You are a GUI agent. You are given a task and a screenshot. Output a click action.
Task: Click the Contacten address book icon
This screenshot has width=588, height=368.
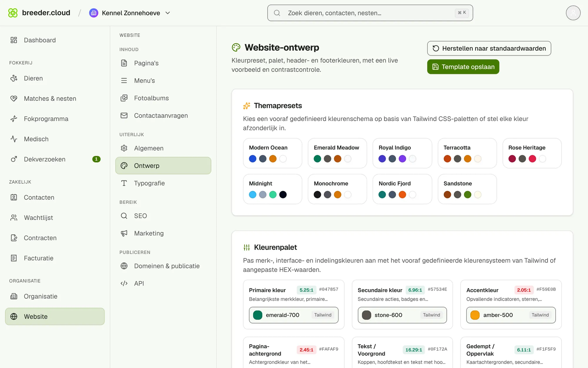14,197
